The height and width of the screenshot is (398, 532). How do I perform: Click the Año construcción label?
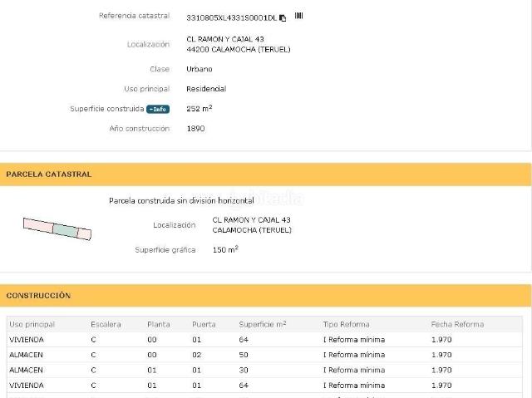pos(140,129)
